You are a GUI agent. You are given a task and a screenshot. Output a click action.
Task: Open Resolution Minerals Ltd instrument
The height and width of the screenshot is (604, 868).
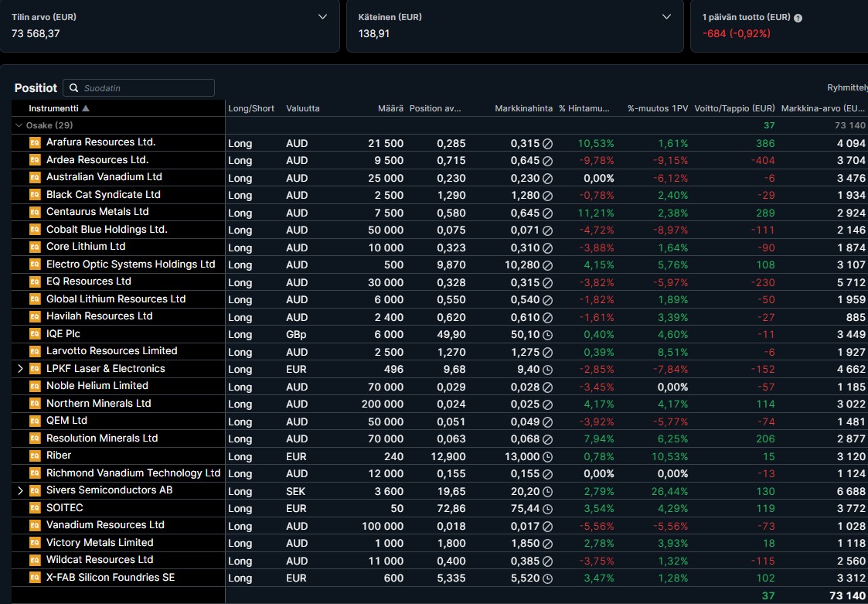(102, 438)
